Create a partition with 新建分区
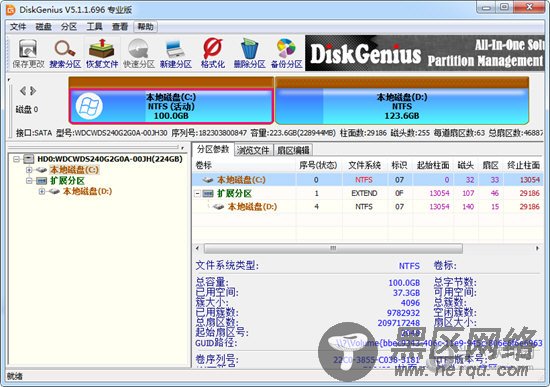The image size is (550, 387). (176, 53)
